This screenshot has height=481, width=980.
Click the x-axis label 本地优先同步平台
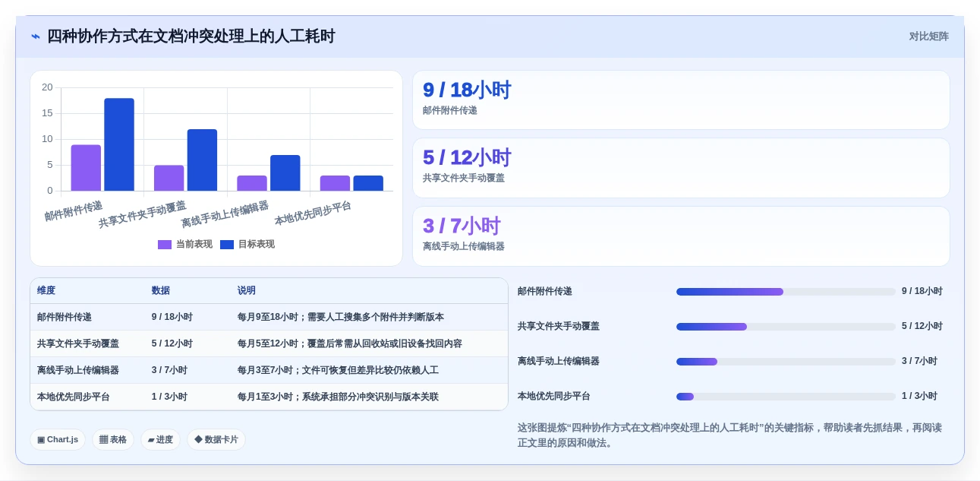coord(313,213)
